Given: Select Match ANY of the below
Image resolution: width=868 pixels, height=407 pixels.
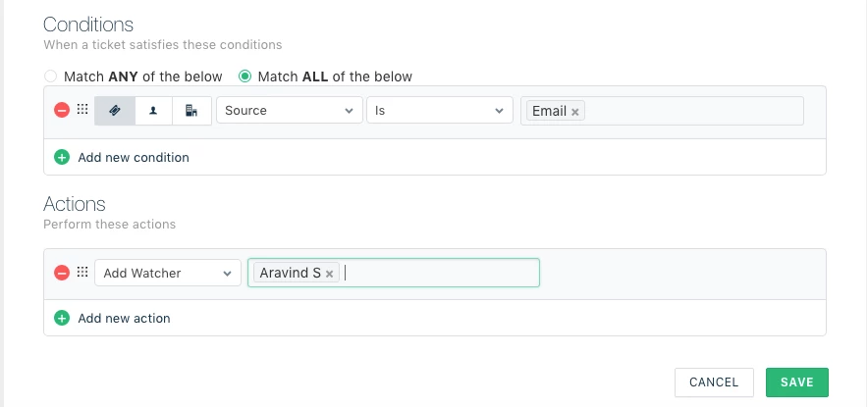Looking at the screenshot, I should [x=51, y=76].
